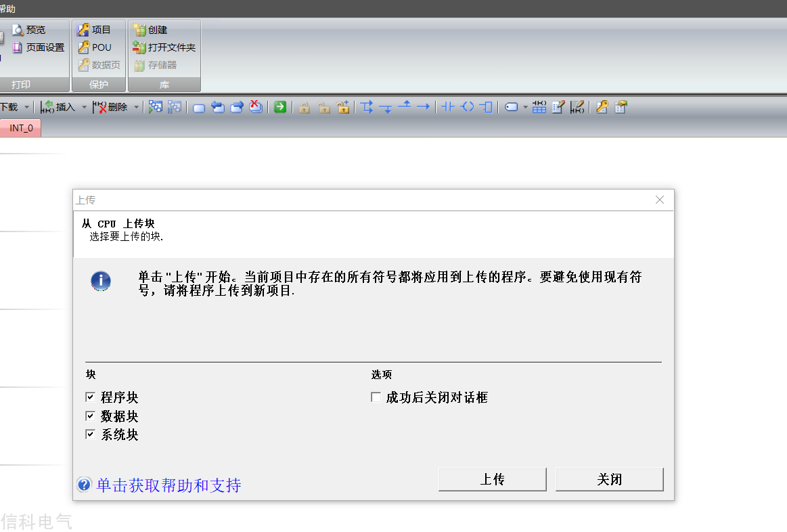
Task: Switch to the INT_0 tab
Action: pos(20,128)
